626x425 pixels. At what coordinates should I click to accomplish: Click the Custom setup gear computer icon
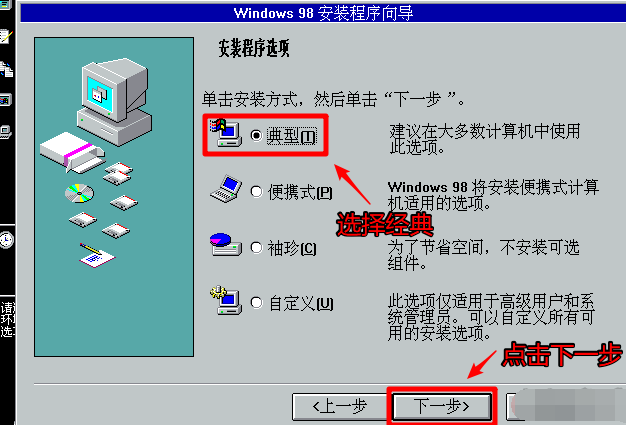(x=226, y=300)
